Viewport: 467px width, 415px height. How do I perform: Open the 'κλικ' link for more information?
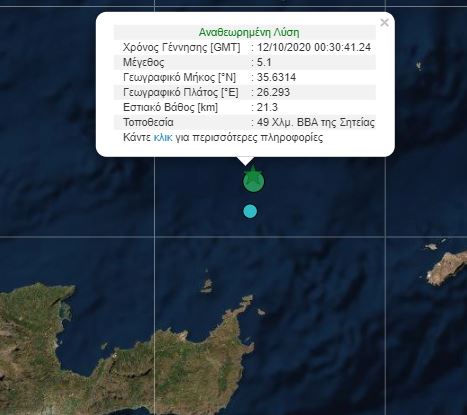pyautogui.click(x=163, y=137)
